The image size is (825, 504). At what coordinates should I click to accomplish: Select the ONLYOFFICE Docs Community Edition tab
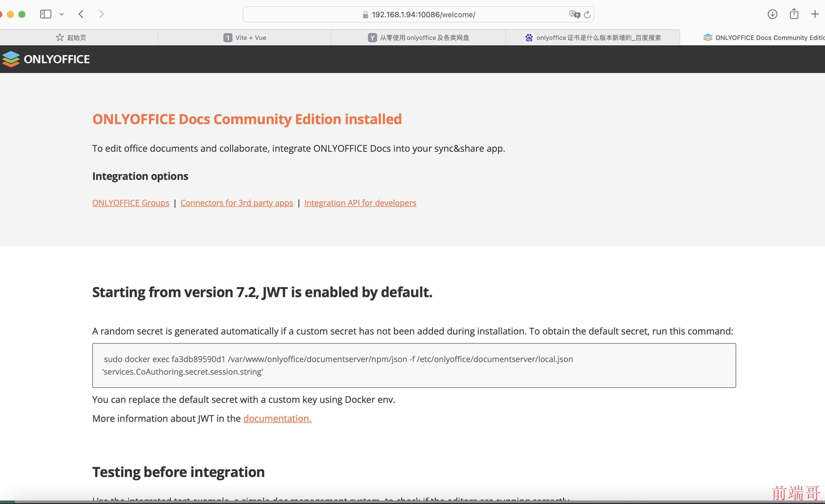[753, 37]
